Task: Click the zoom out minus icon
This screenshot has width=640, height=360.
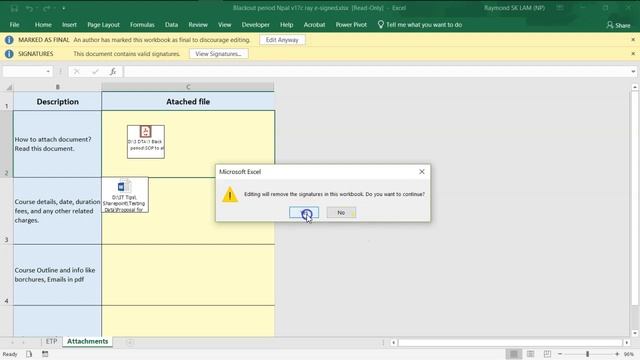Action: click(560, 354)
